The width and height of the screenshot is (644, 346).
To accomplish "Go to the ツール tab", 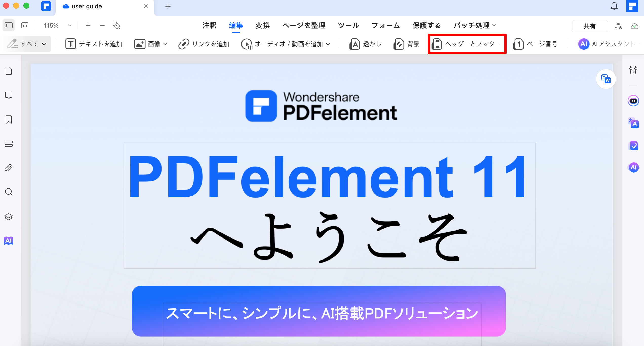I will pyautogui.click(x=348, y=25).
